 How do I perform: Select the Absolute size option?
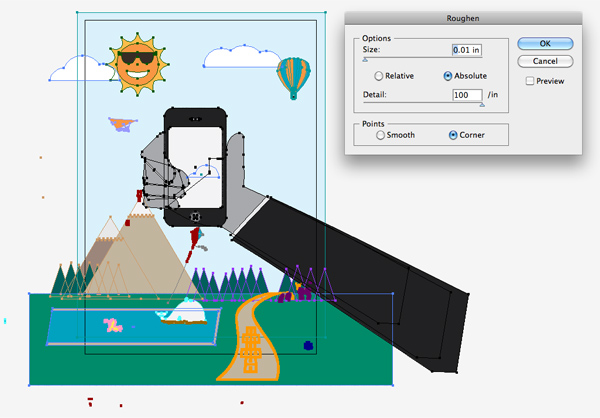point(447,76)
